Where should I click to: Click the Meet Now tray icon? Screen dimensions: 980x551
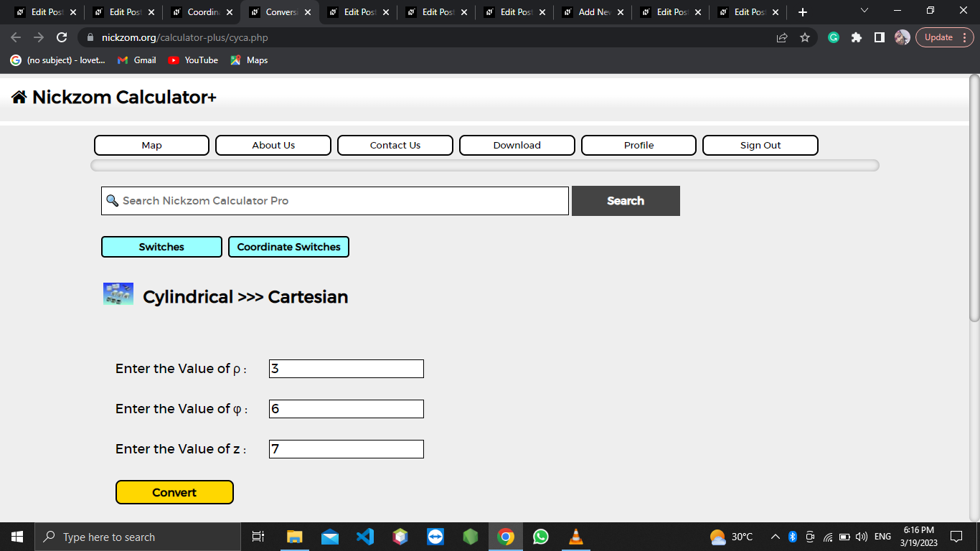pyautogui.click(x=811, y=537)
